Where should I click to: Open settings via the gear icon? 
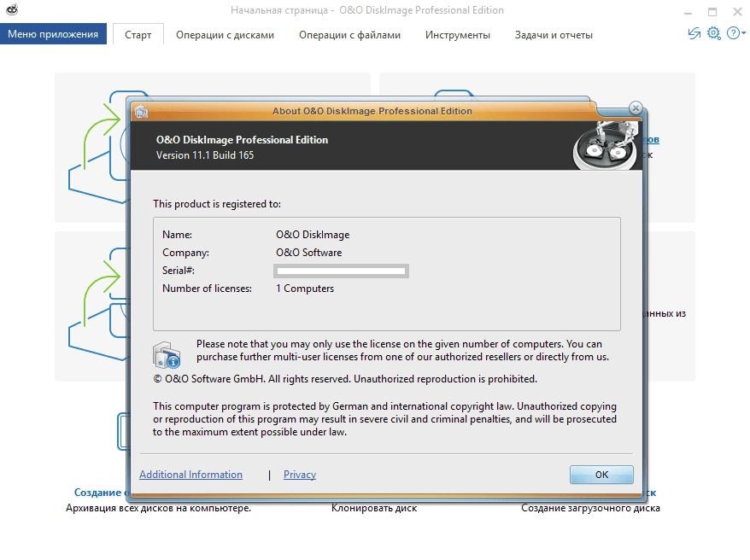(713, 33)
